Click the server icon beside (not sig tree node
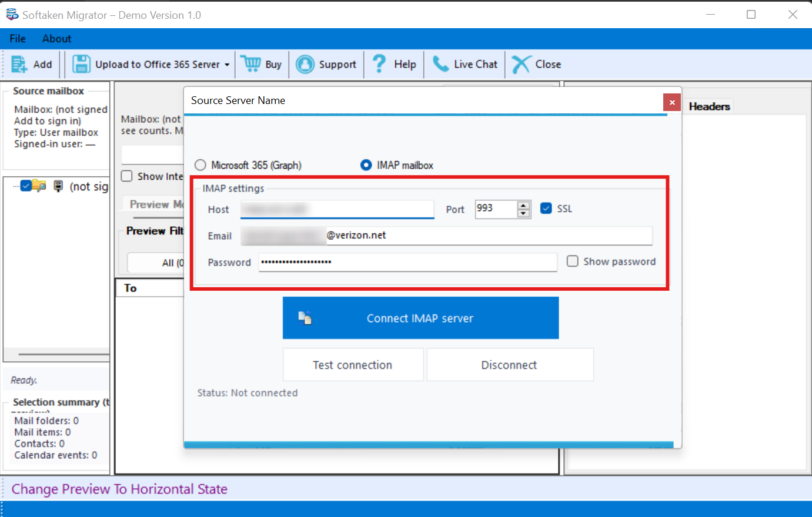Viewport: 812px width, 517px height. coord(58,186)
